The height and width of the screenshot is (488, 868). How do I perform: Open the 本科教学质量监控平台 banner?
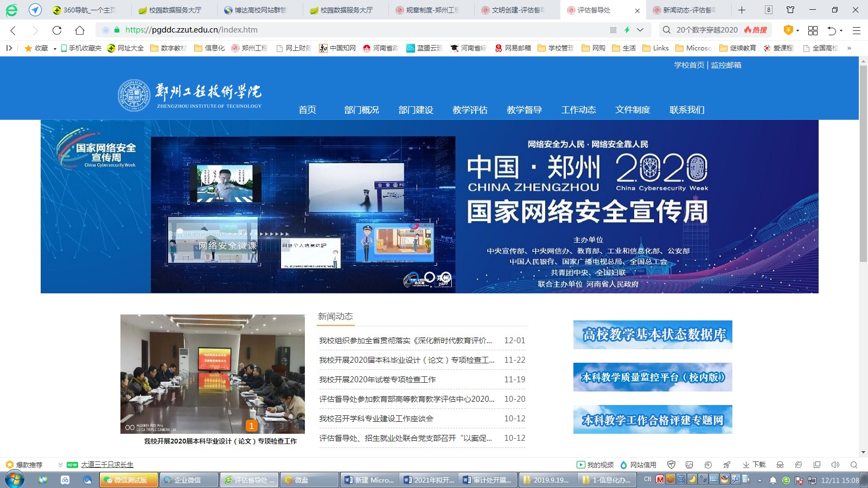tap(653, 377)
